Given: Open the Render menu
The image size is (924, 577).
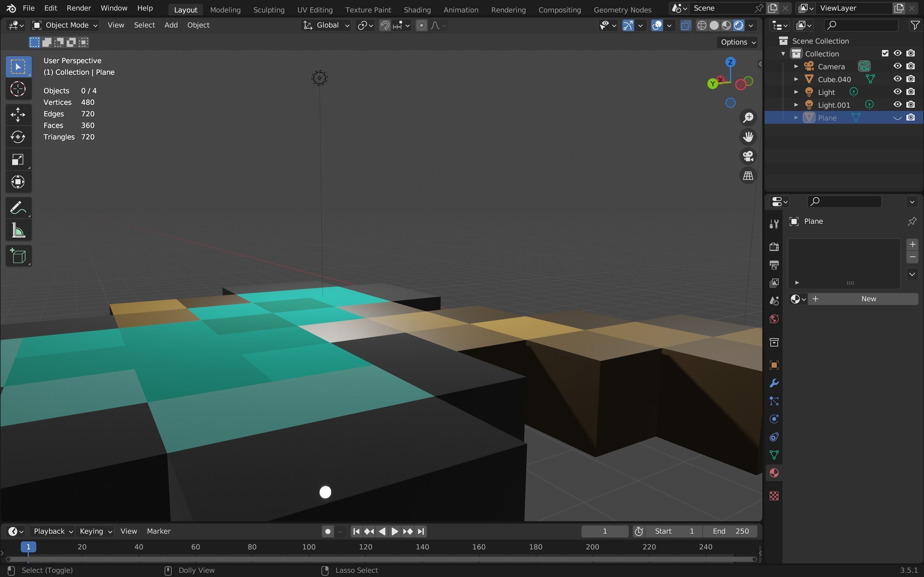Looking at the screenshot, I should point(79,8).
